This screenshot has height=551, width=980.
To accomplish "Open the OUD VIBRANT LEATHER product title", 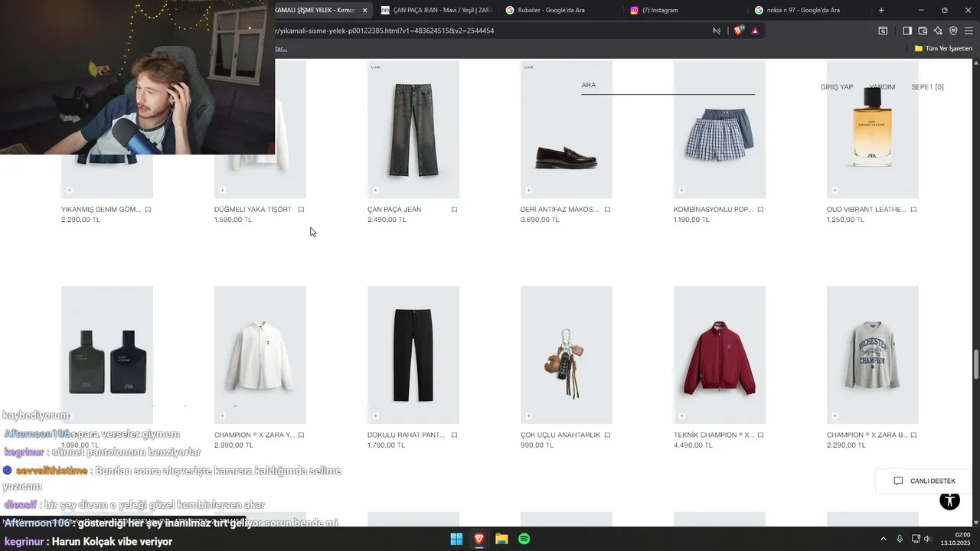I will pos(866,210).
